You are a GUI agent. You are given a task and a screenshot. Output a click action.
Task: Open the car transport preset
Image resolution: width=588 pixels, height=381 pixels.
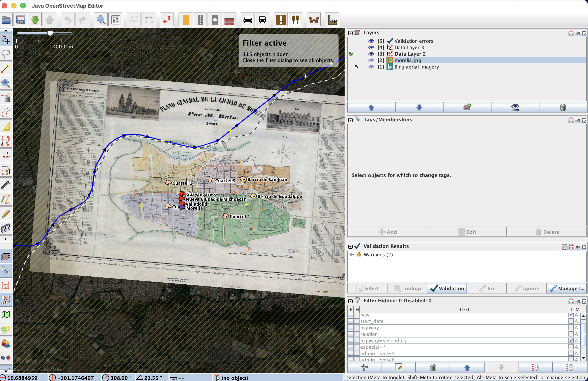(248, 20)
